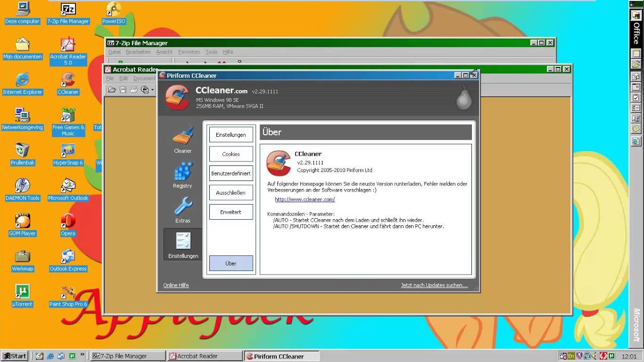The image size is (644, 362).
Task: Select the Netwerkomgeving desktop icon
Action: [22, 119]
